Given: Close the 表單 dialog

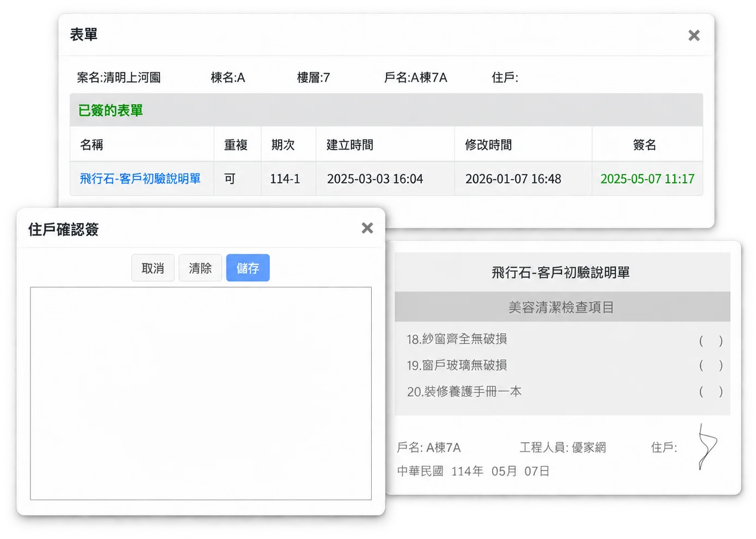Looking at the screenshot, I should [694, 35].
